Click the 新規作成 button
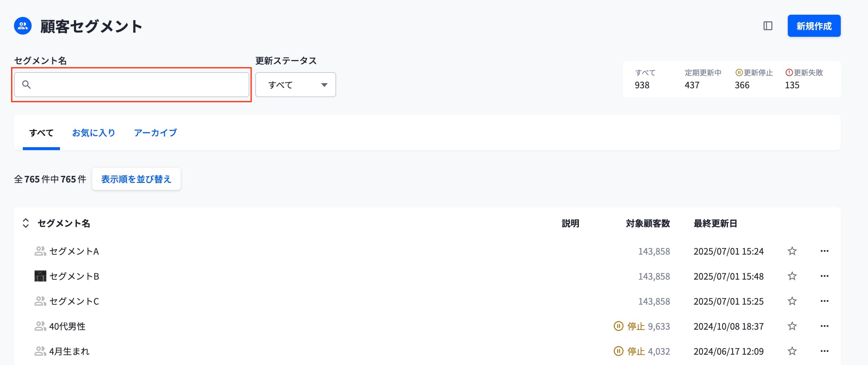Viewport: 868px width, 365px height. click(814, 26)
